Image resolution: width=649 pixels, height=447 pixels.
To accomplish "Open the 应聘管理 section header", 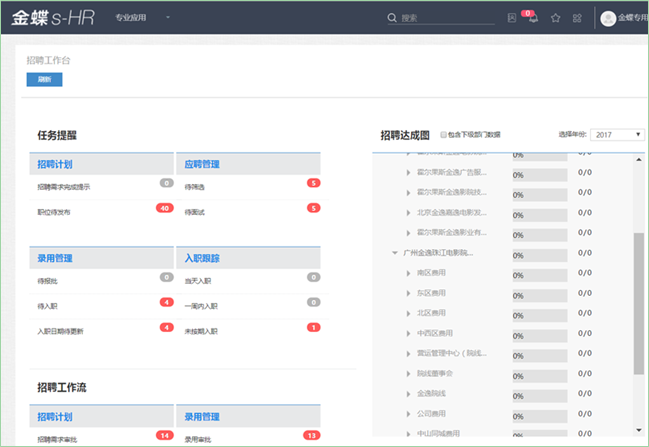I will pos(204,163).
